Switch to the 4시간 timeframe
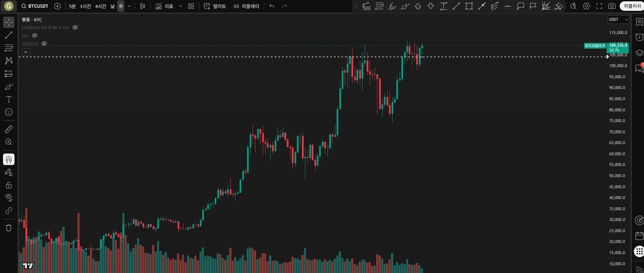 pyautogui.click(x=100, y=6)
